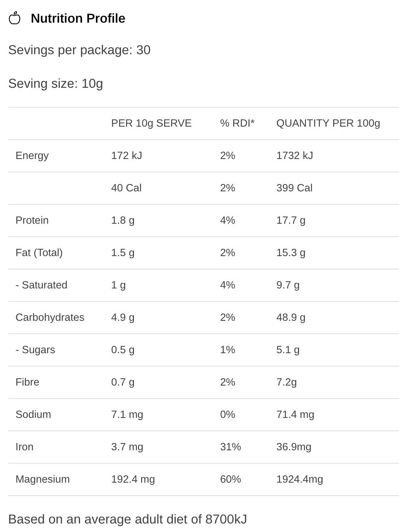Click the serving size 10g line

point(55,83)
